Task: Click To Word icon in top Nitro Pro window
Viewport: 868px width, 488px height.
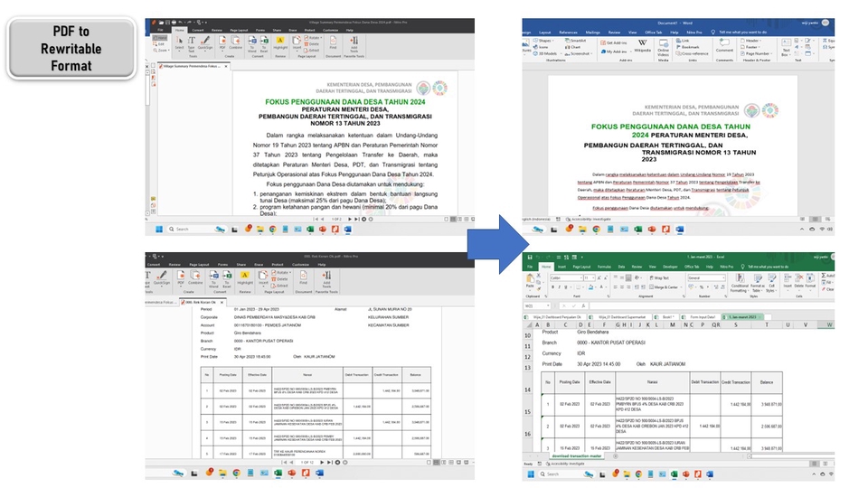Action: (x=252, y=43)
